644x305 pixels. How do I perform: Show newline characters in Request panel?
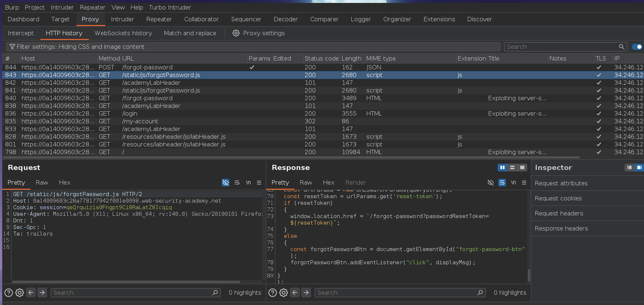pos(248,182)
